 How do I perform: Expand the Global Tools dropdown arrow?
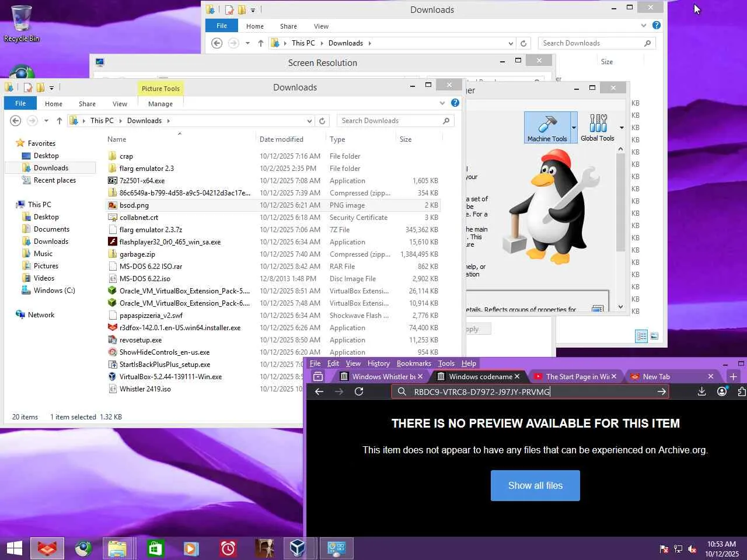tap(622, 128)
